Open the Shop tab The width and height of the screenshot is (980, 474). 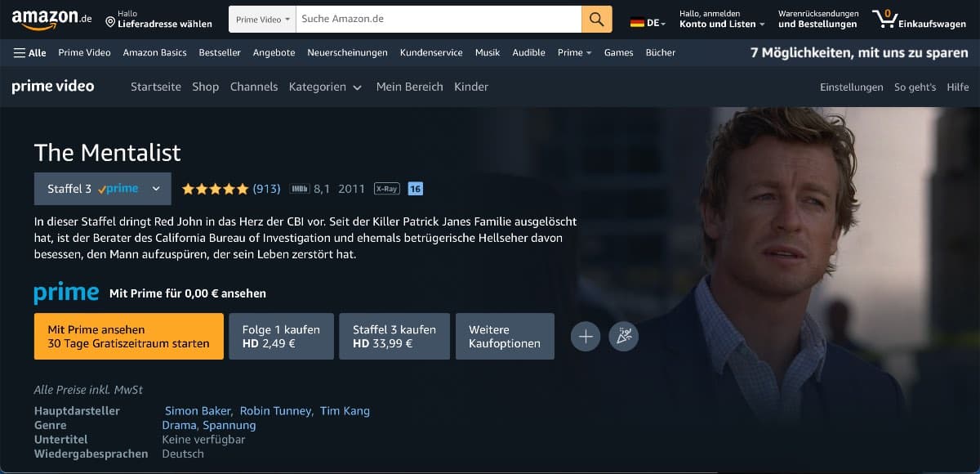(x=206, y=87)
